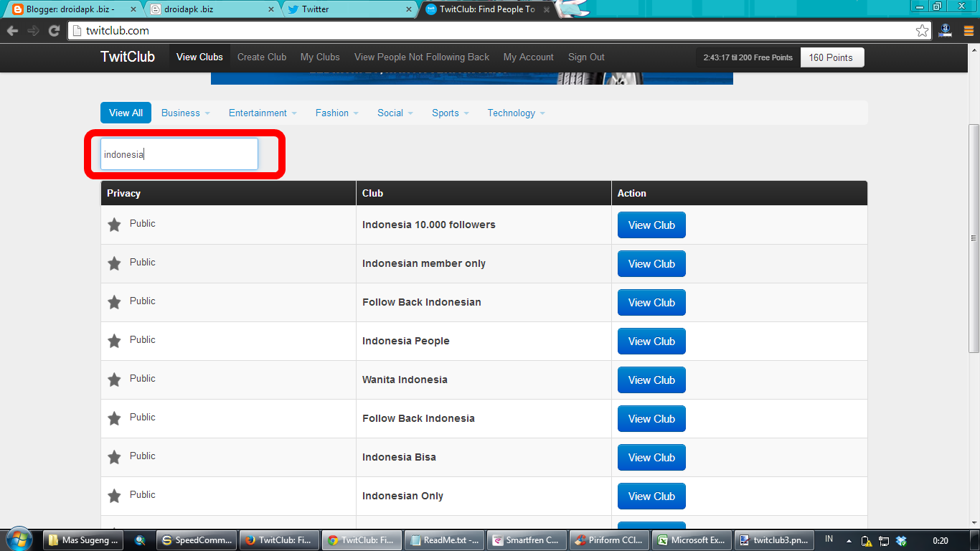
Task: Bookmark this page with the star
Action: [922, 31]
